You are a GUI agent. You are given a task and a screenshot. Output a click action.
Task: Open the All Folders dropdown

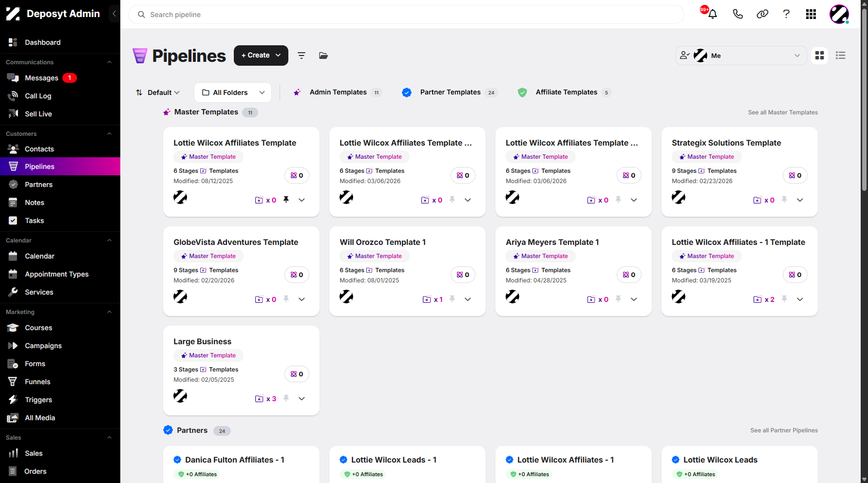233,93
